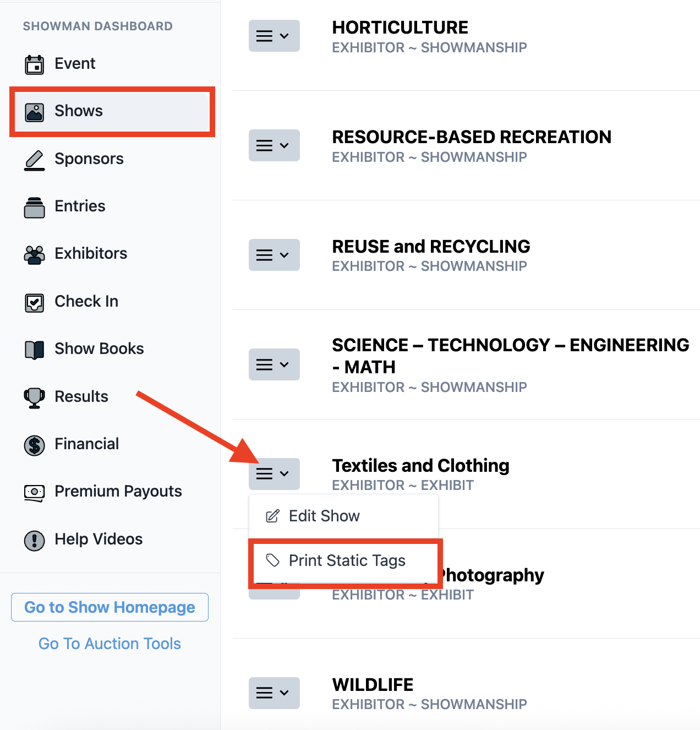Open the HORTICULTURE show actions dropdown
The image size is (700, 730).
tap(274, 36)
